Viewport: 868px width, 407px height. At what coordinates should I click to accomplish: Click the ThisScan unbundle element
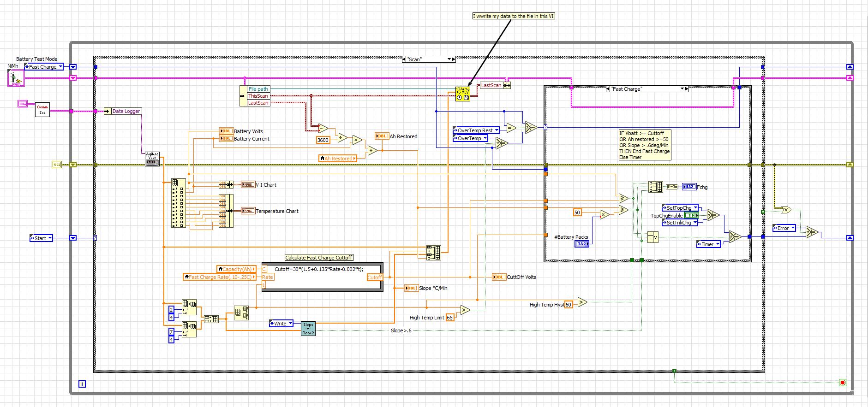(x=258, y=96)
